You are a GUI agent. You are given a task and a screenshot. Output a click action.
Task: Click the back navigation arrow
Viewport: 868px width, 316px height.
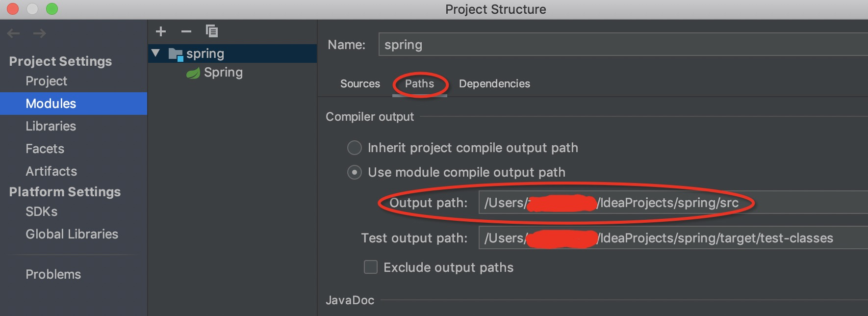click(x=14, y=33)
